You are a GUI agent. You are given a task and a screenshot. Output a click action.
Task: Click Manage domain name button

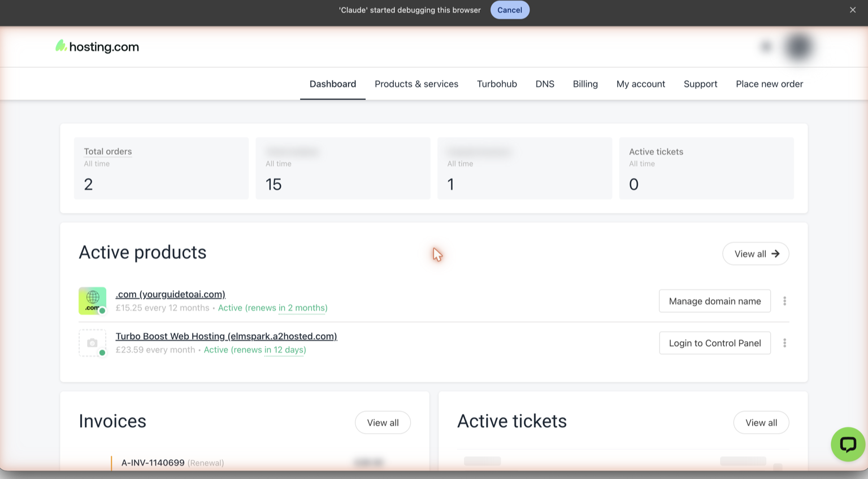(715, 301)
